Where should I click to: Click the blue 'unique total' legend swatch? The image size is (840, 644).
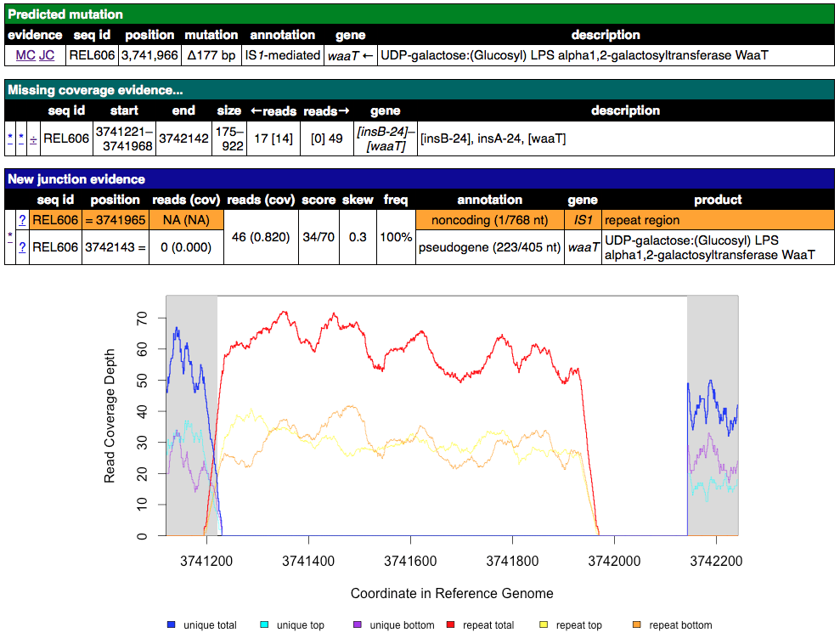pyautogui.click(x=172, y=625)
